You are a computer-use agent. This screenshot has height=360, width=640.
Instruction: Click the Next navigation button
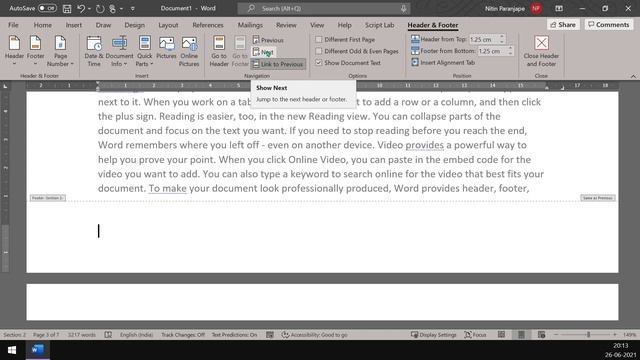(x=263, y=52)
